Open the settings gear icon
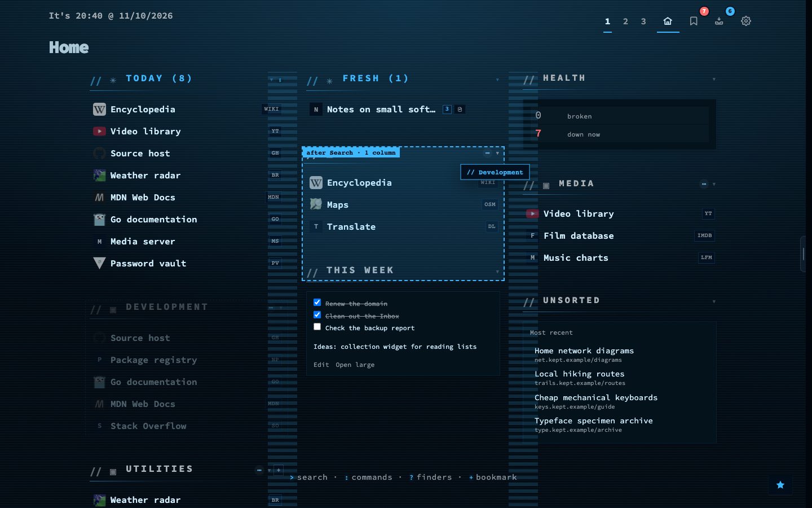The image size is (812, 508). 746,21
